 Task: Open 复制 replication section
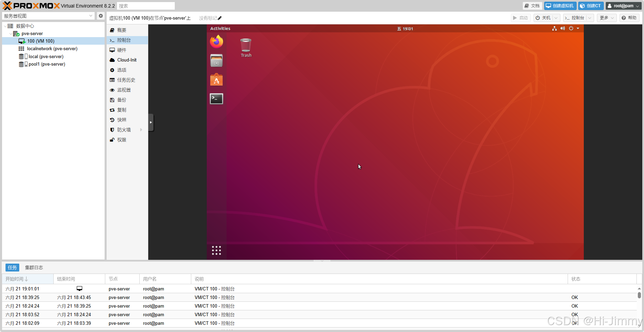(x=127, y=110)
